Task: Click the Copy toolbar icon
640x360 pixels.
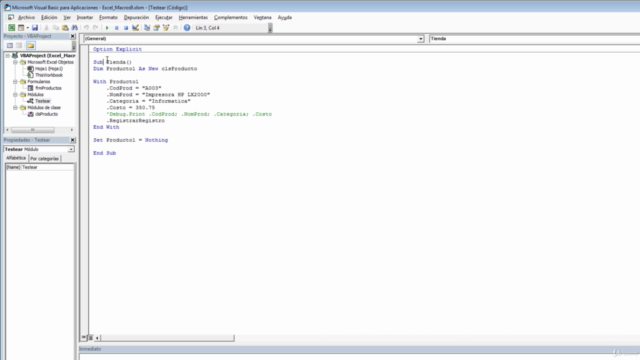Action: (56, 28)
